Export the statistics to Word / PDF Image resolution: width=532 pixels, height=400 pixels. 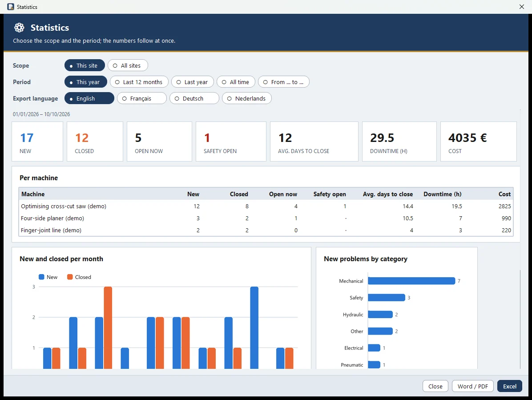coord(473,386)
